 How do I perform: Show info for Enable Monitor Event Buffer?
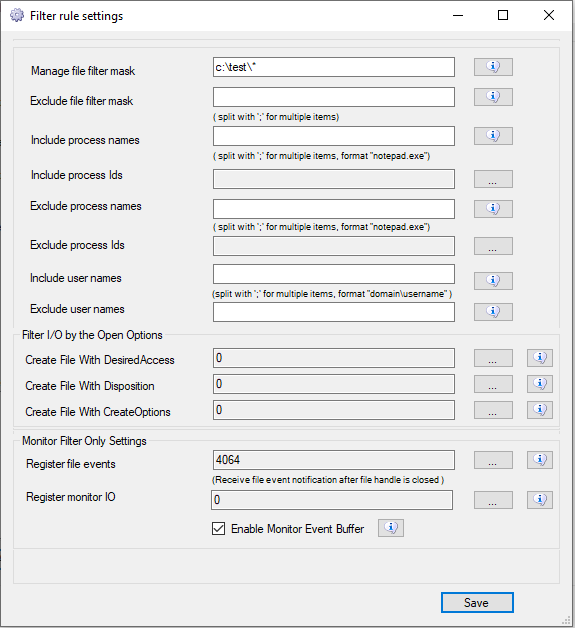pos(391,528)
